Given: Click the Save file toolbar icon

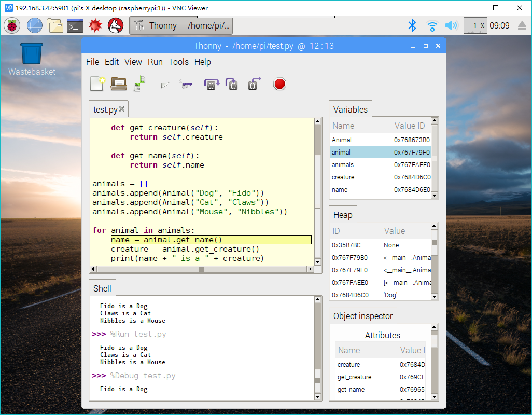Looking at the screenshot, I should pyautogui.click(x=139, y=84).
